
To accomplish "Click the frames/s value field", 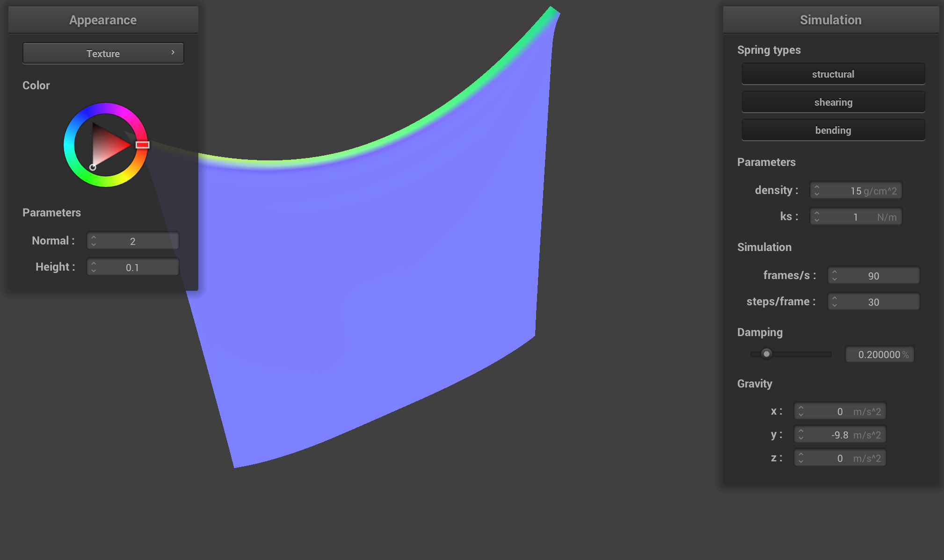I will pyautogui.click(x=874, y=275).
